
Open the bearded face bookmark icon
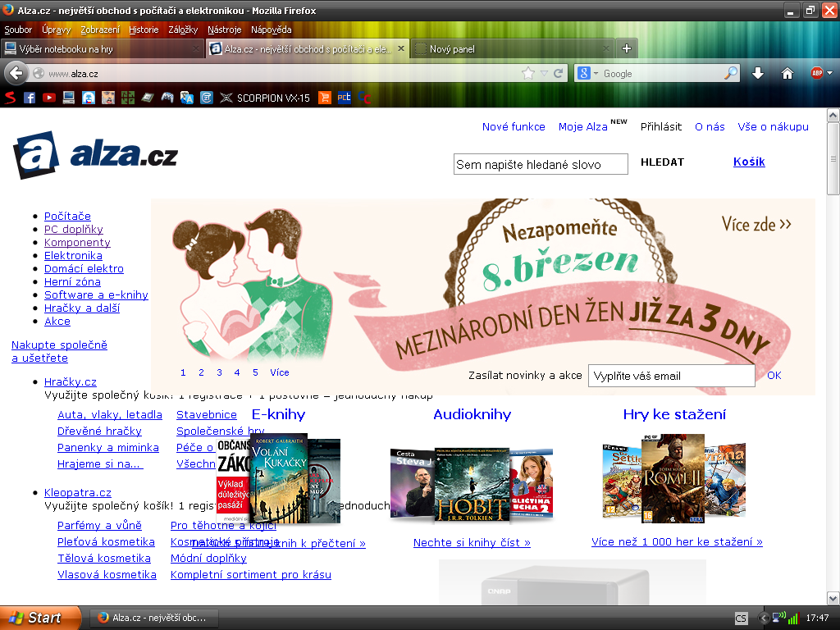click(108, 98)
